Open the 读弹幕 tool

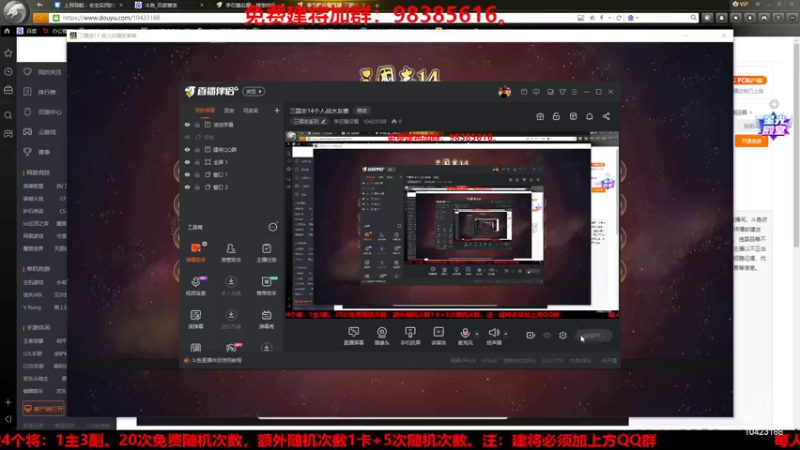click(195, 319)
